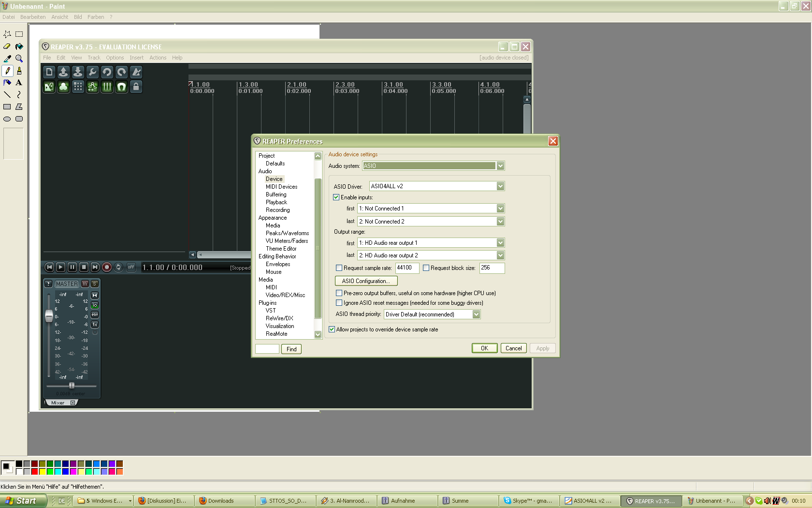The image size is (812, 508).
Task: Check Request sample rate option
Action: coord(339,268)
